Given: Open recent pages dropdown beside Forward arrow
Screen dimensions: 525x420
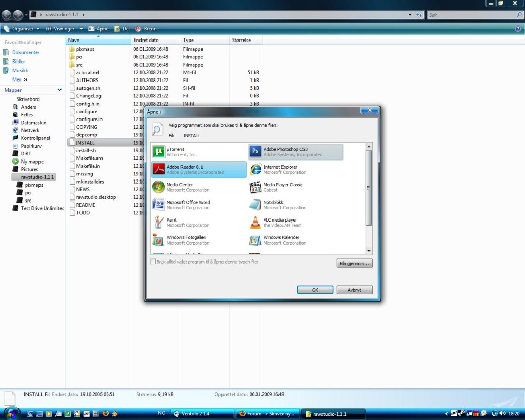Looking at the screenshot, I should (26, 15).
